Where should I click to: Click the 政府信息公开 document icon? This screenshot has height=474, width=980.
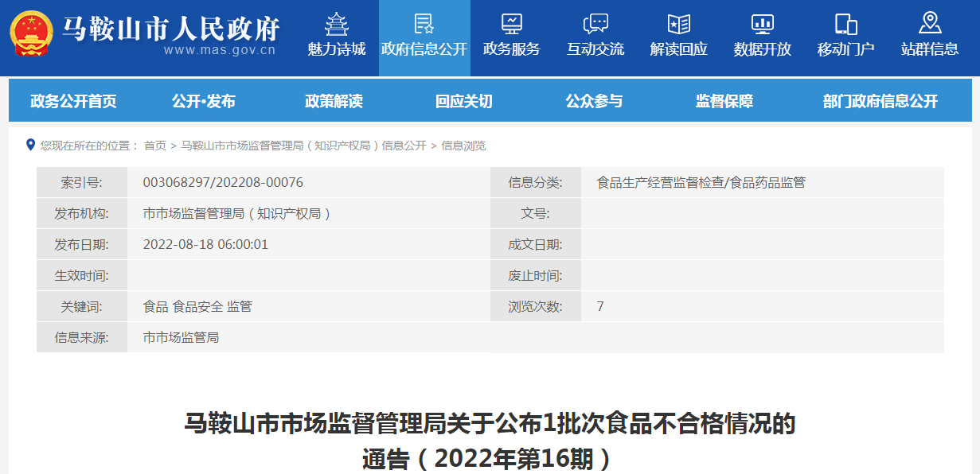(x=424, y=24)
